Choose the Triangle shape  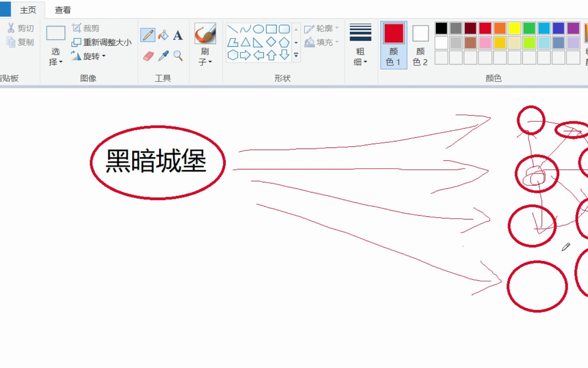coord(245,42)
